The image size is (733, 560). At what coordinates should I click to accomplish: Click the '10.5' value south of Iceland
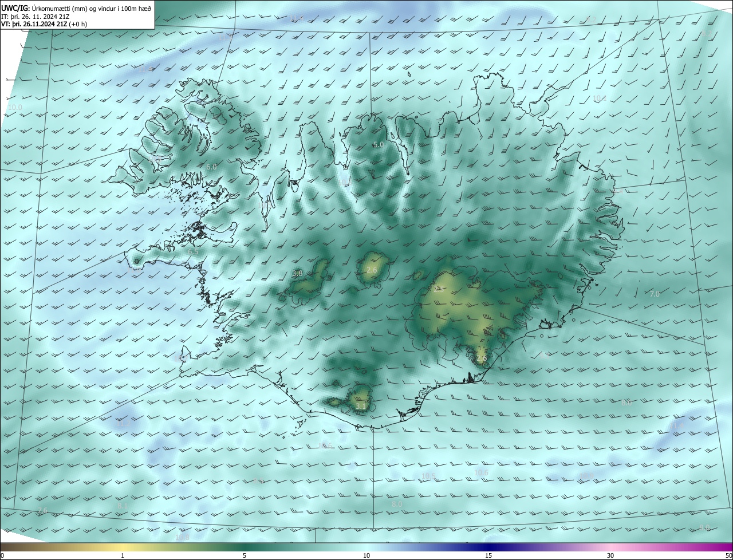tap(428, 475)
